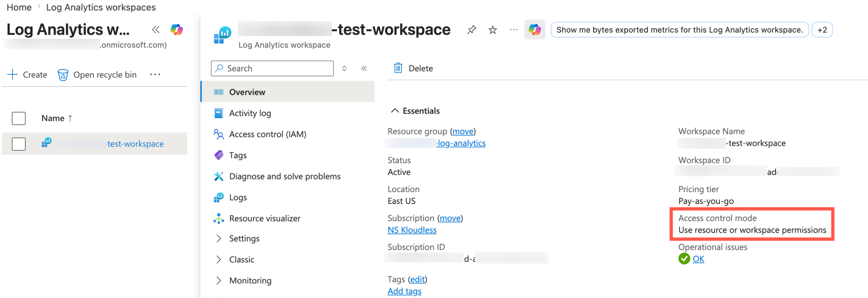The width and height of the screenshot is (868, 298).
Task: Show the +2 additional Copilot suggestions
Action: 822,30
